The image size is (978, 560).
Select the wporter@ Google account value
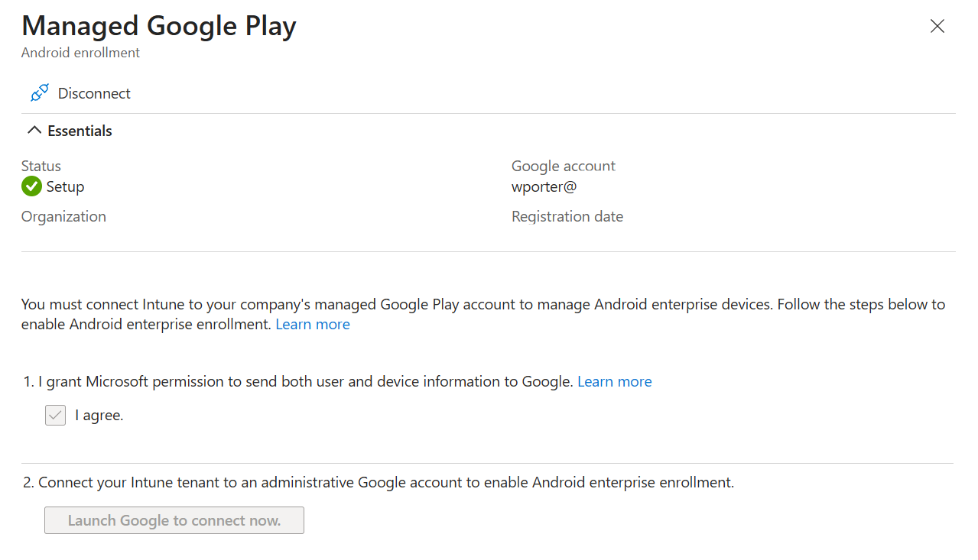[x=544, y=186]
